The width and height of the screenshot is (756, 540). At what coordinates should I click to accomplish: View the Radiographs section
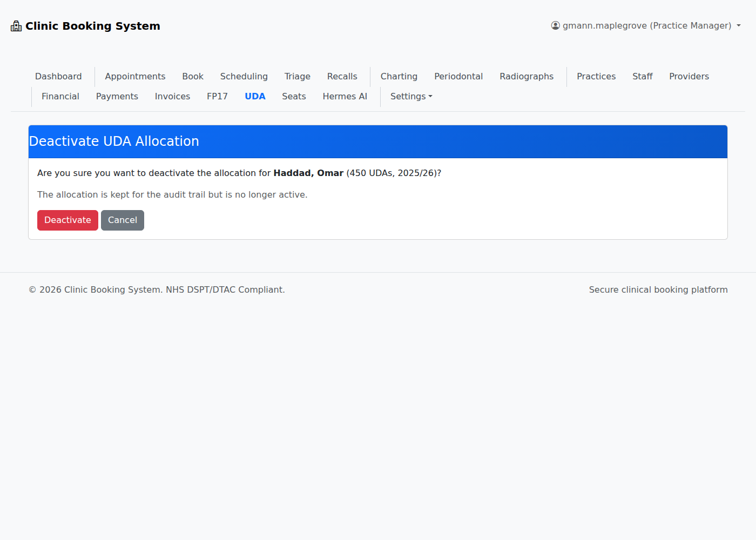click(526, 76)
